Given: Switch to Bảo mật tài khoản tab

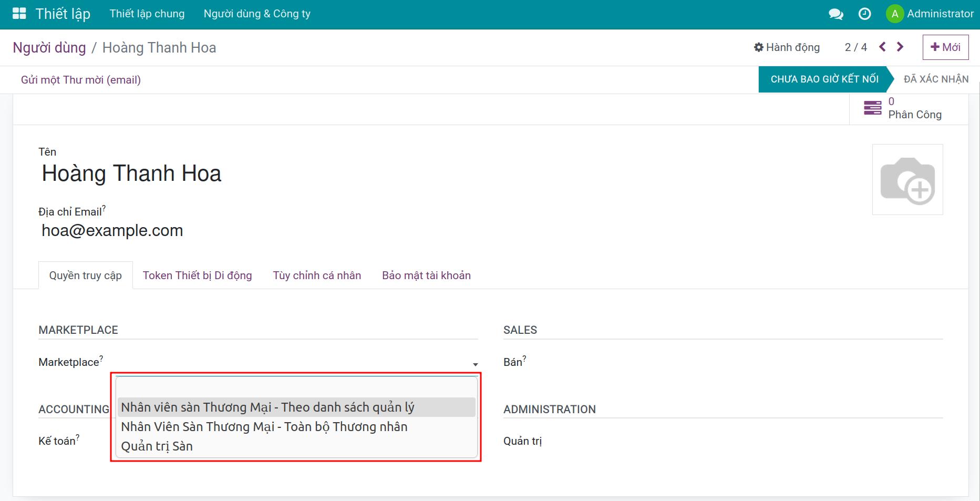Looking at the screenshot, I should [x=426, y=275].
